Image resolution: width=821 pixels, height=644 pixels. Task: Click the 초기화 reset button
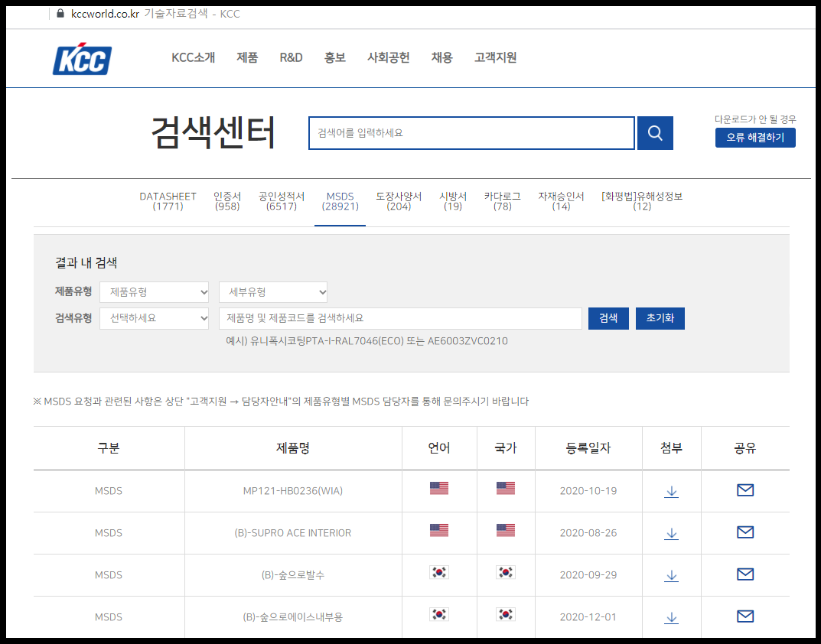pos(660,318)
